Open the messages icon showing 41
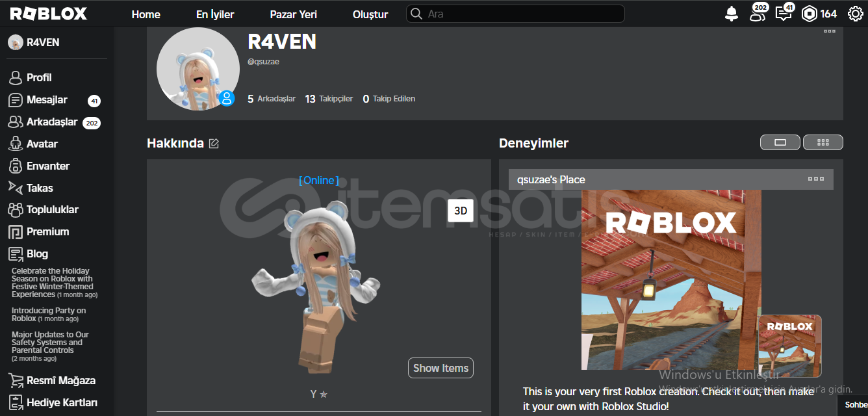The height and width of the screenshot is (416, 868). pos(784,13)
